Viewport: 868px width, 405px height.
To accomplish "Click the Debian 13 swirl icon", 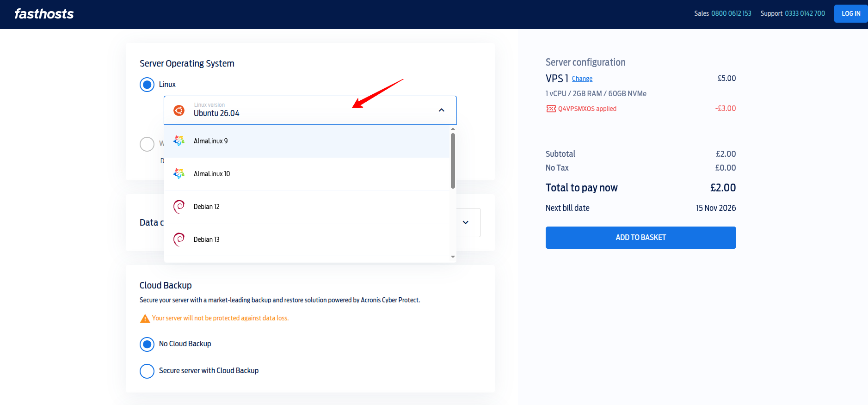I will (179, 239).
